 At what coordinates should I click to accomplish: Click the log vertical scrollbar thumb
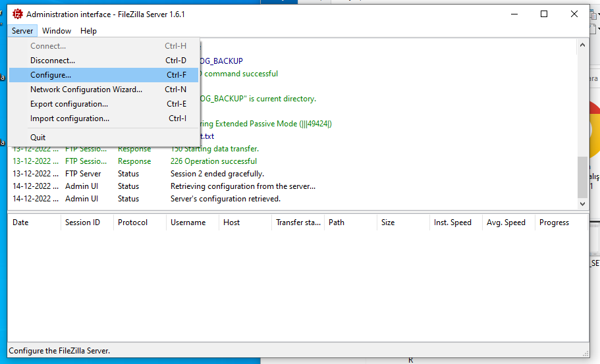pyautogui.click(x=582, y=176)
